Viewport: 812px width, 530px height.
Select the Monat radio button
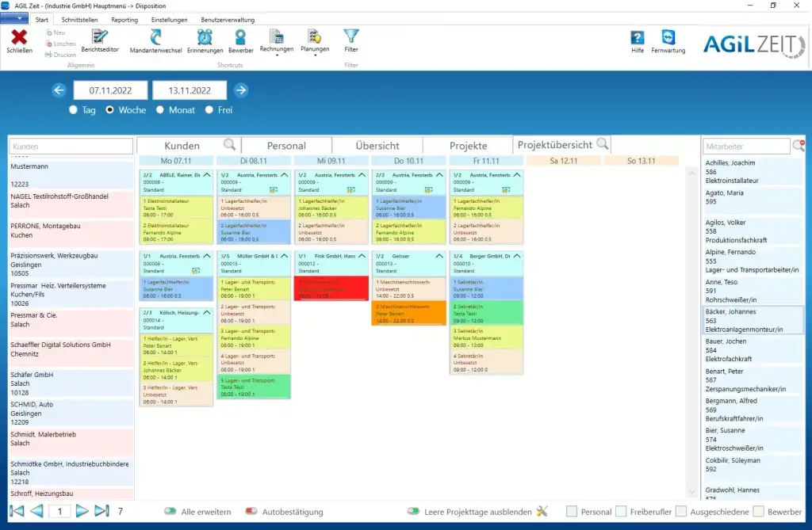160,110
